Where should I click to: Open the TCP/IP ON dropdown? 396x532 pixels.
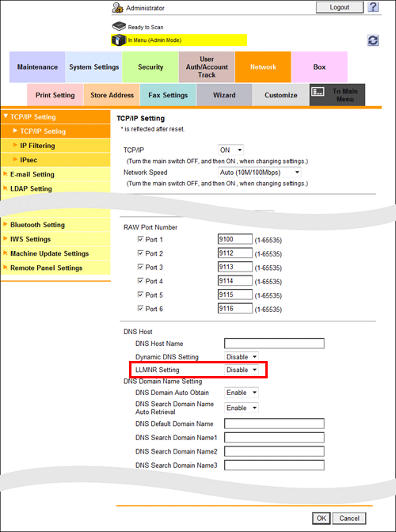[230, 150]
